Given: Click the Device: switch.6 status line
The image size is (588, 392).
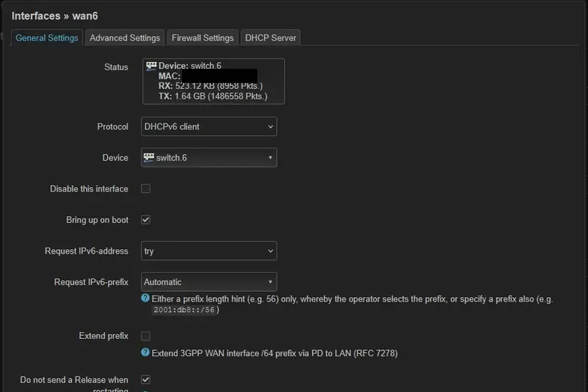Looking at the screenshot, I should 190,66.
